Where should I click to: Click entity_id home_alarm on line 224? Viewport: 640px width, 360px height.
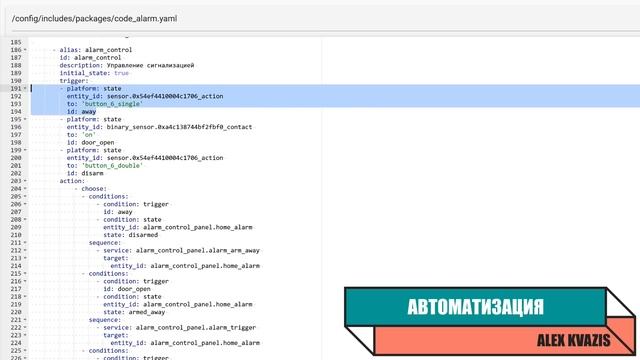coord(185,343)
